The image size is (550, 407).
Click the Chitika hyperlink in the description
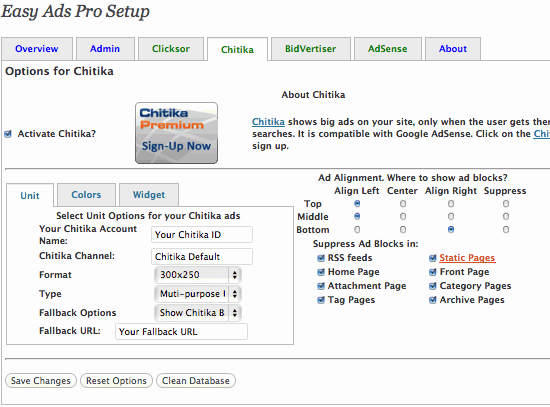(x=268, y=122)
